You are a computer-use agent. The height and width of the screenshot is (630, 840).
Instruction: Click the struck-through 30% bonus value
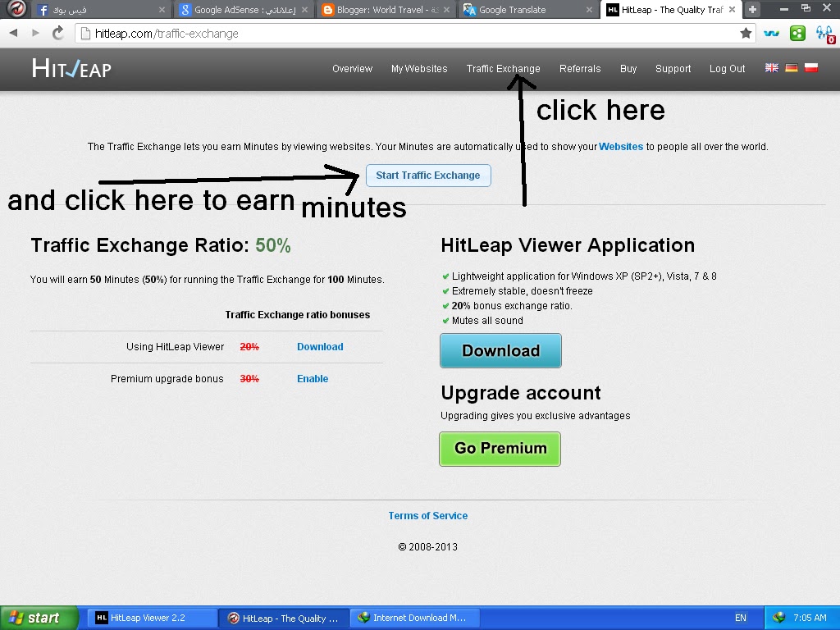pyautogui.click(x=249, y=379)
